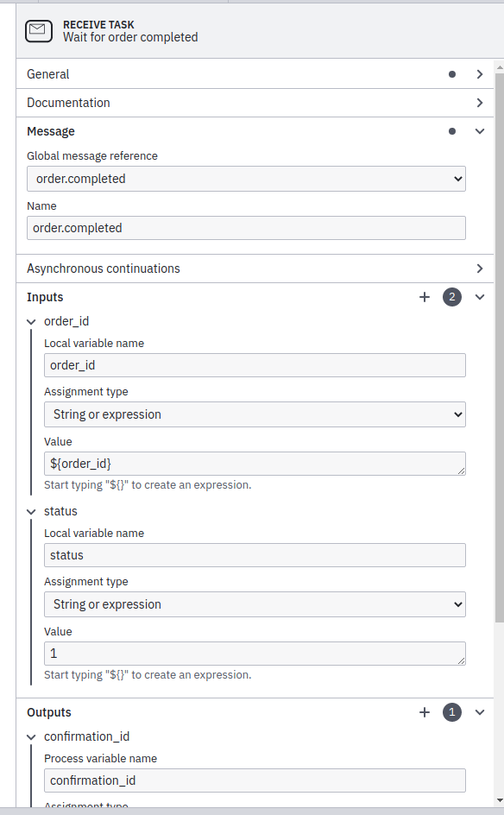Expand the Documentation section
Image resolution: width=504 pixels, height=815 pixels.
480,102
